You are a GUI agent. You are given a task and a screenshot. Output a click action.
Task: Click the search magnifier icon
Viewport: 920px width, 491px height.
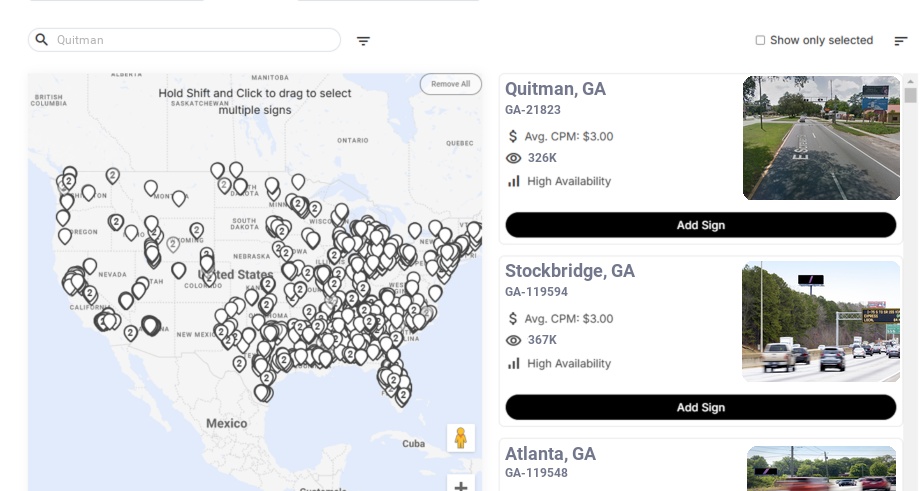coord(42,40)
